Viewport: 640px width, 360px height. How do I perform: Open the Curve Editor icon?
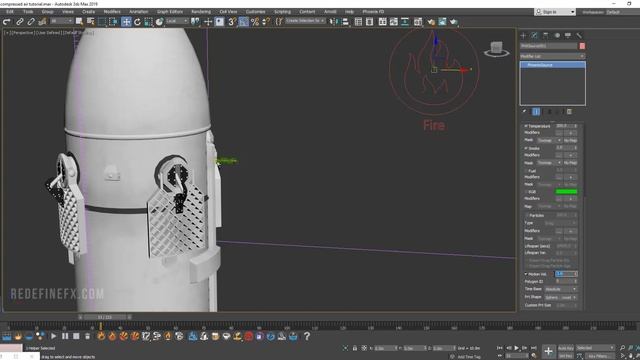[x=393, y=22]
